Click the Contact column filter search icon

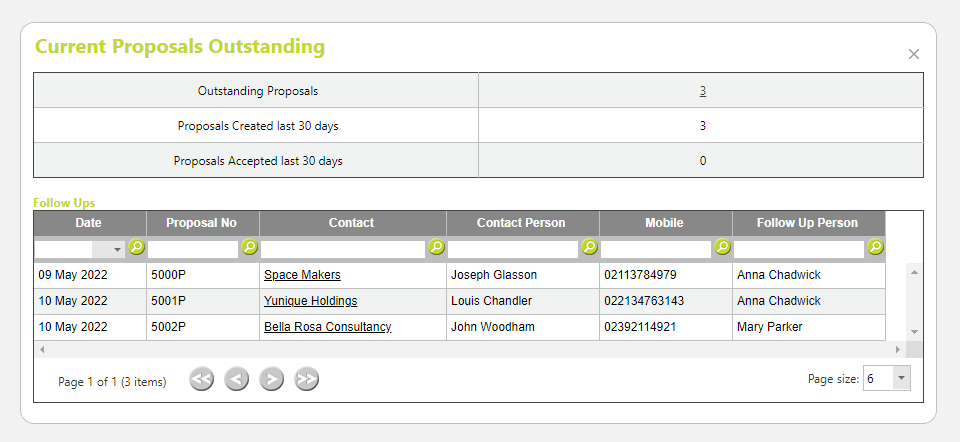point(436,247)
